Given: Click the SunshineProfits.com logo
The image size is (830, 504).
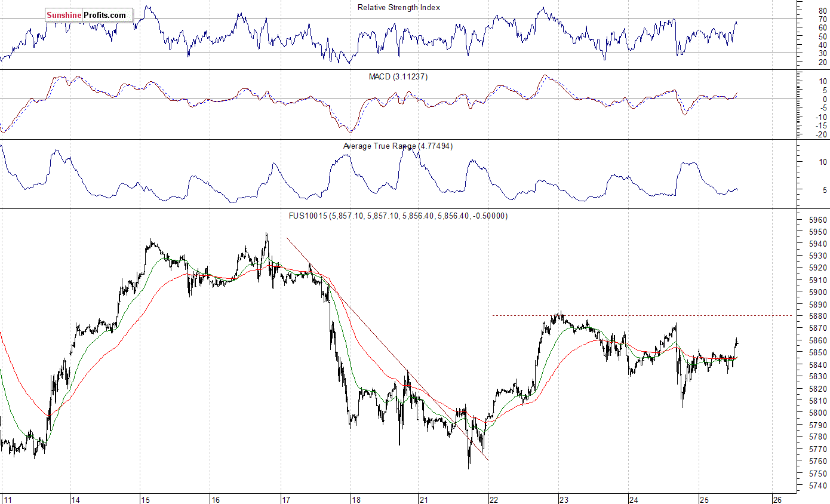Looking at the screenshot, I should click(88, 15).
